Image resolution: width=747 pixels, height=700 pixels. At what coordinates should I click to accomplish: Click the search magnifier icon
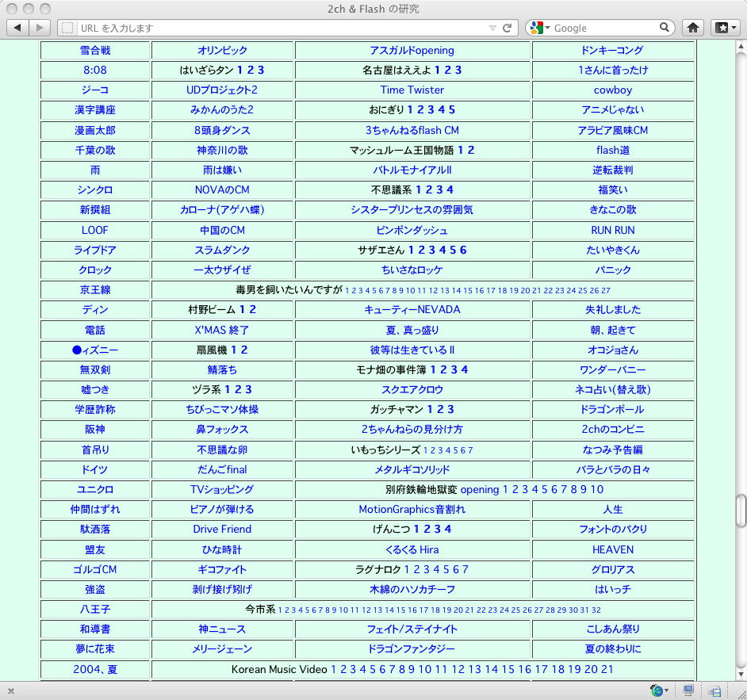(664, 28)
